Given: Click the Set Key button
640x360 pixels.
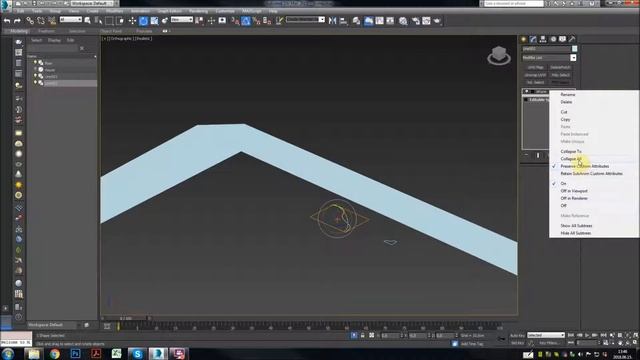Looking at the screenshot, I should (x=517, y=343).
